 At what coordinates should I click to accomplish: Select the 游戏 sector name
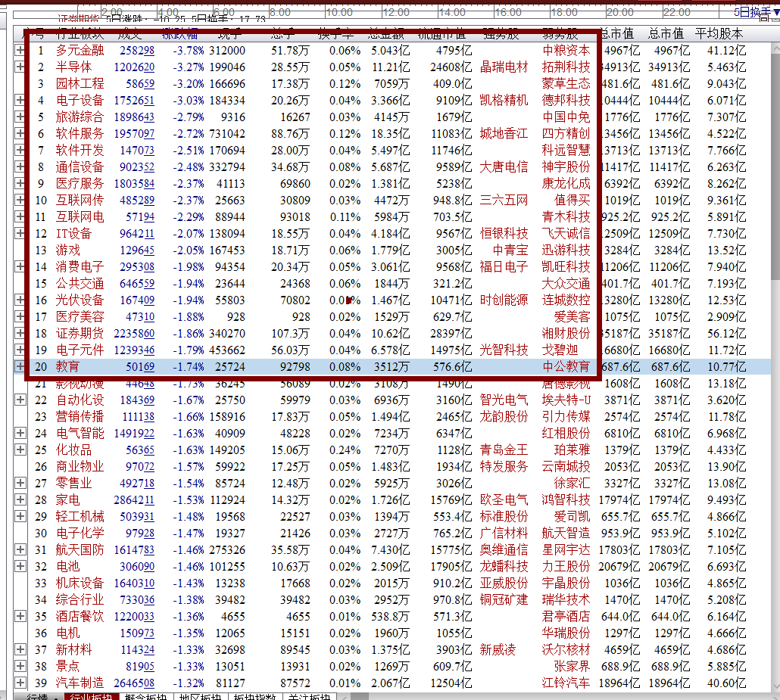point(67,250)
